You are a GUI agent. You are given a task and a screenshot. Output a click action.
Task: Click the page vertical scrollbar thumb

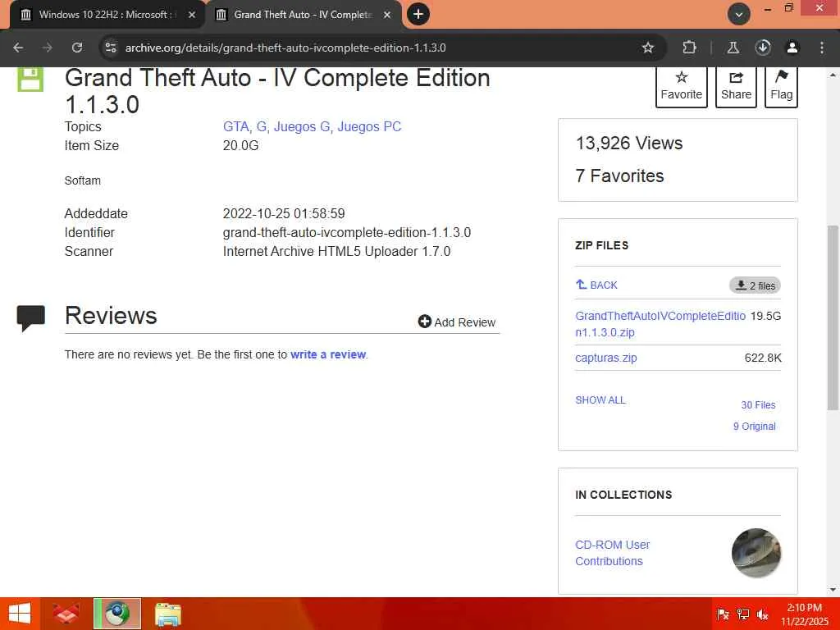(833, 318)
